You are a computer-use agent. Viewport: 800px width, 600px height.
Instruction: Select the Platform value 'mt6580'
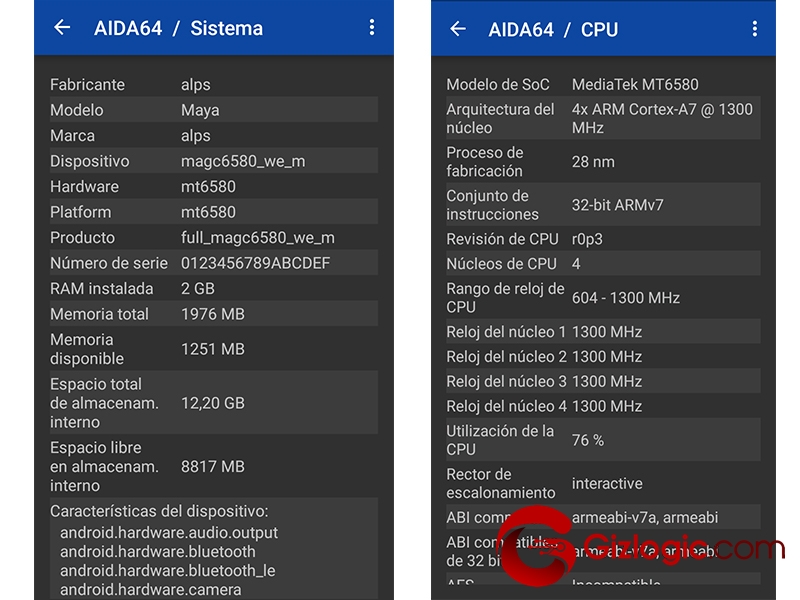[208, 212]
